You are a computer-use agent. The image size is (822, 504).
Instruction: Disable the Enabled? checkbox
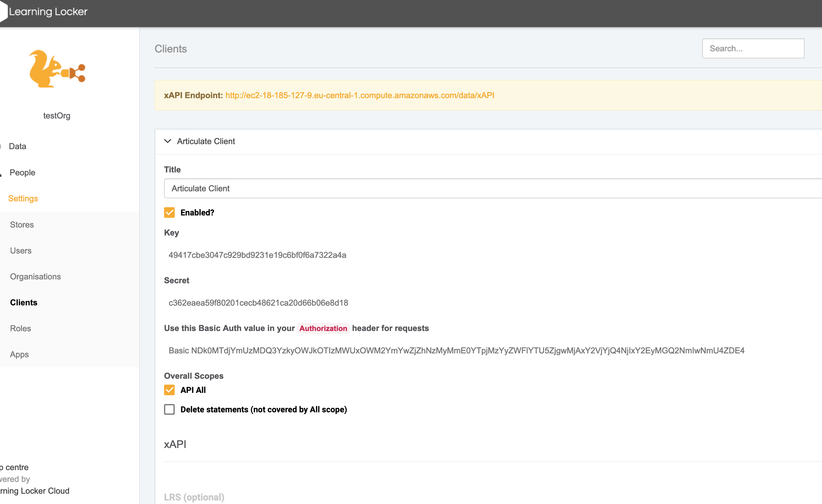(x=169, y=212)
